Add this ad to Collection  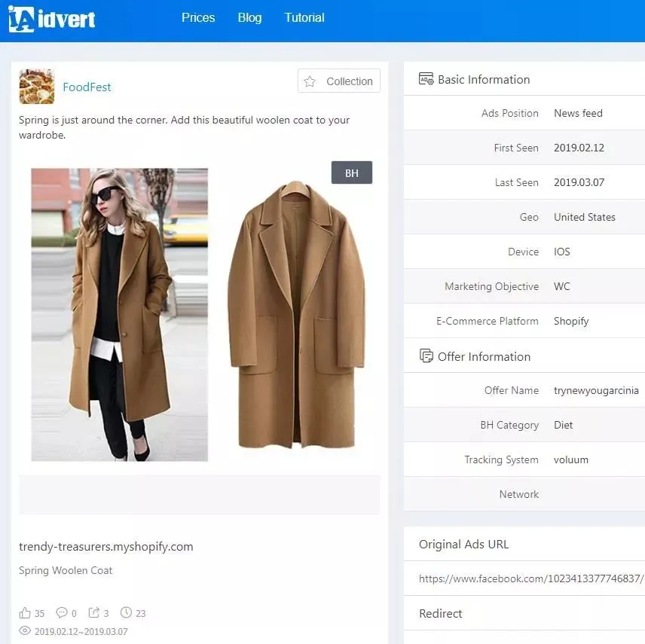(x=339, y=81)
